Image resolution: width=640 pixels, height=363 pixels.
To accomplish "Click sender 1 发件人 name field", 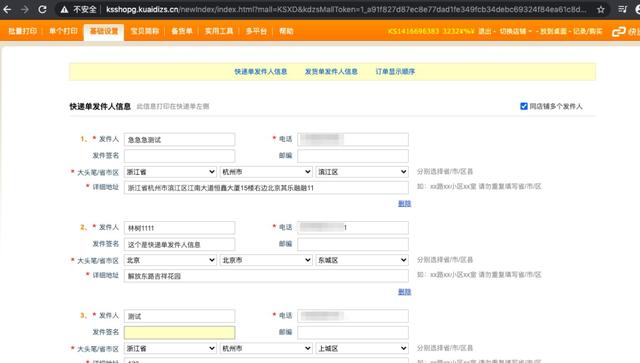I will pos(180,140).
